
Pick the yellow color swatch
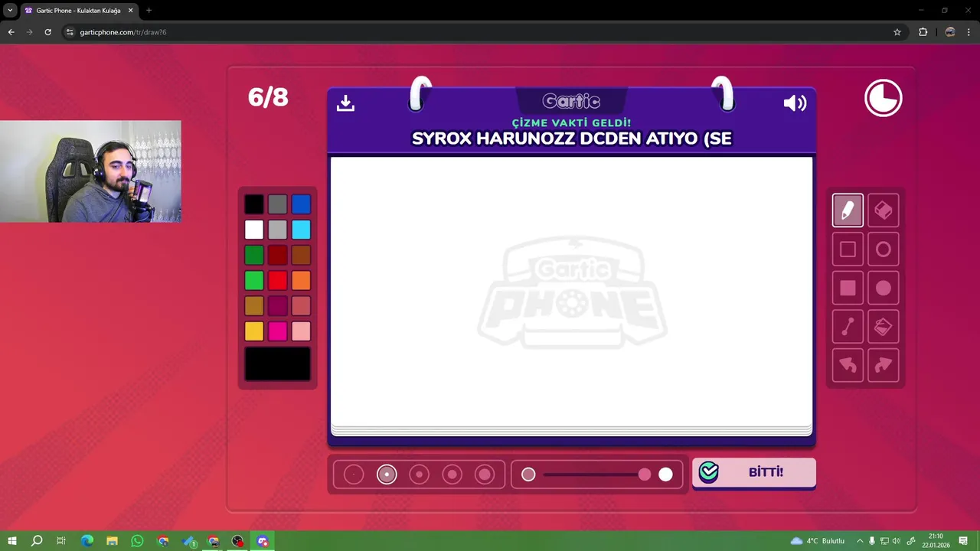[x=254, y=331]
